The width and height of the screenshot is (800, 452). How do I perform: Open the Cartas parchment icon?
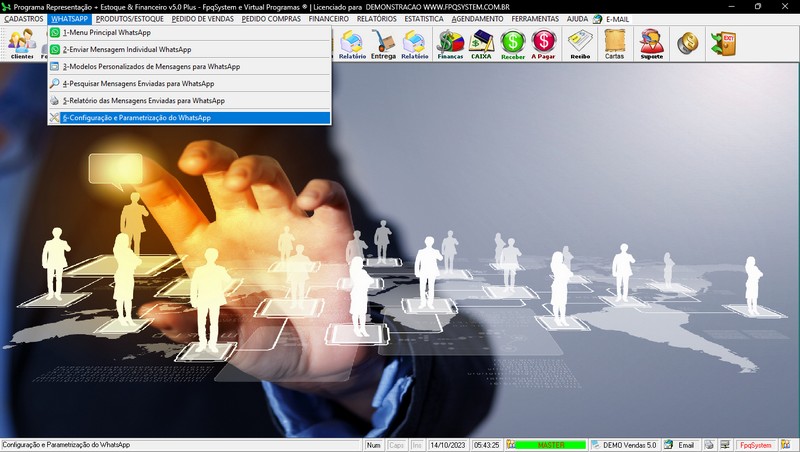pos(614,44)
